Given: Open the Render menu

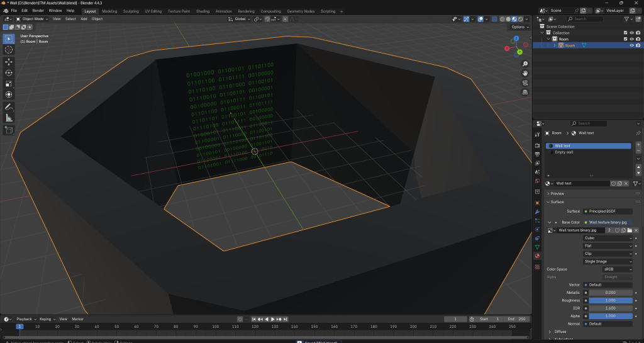Looking at the screenshot, I should pos(38,11).
